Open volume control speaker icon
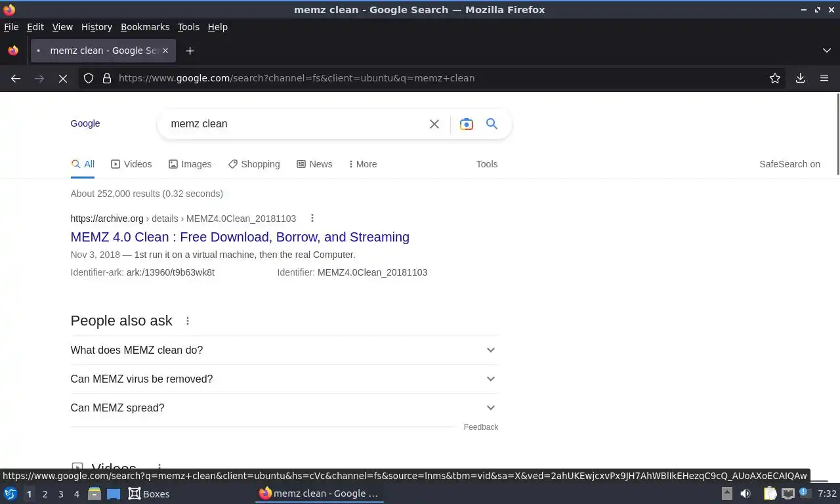 (x=745, y=493)
